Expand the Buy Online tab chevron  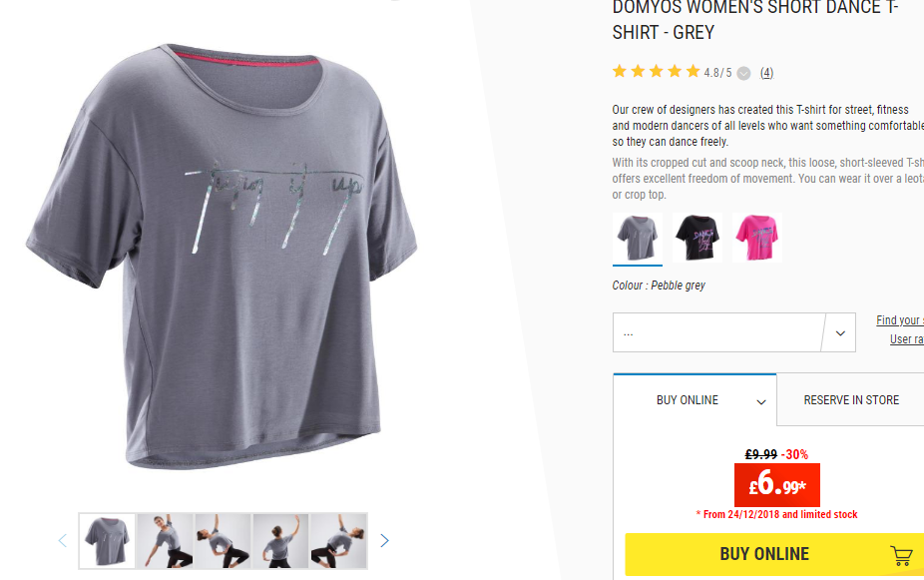(x=760, y=402)
